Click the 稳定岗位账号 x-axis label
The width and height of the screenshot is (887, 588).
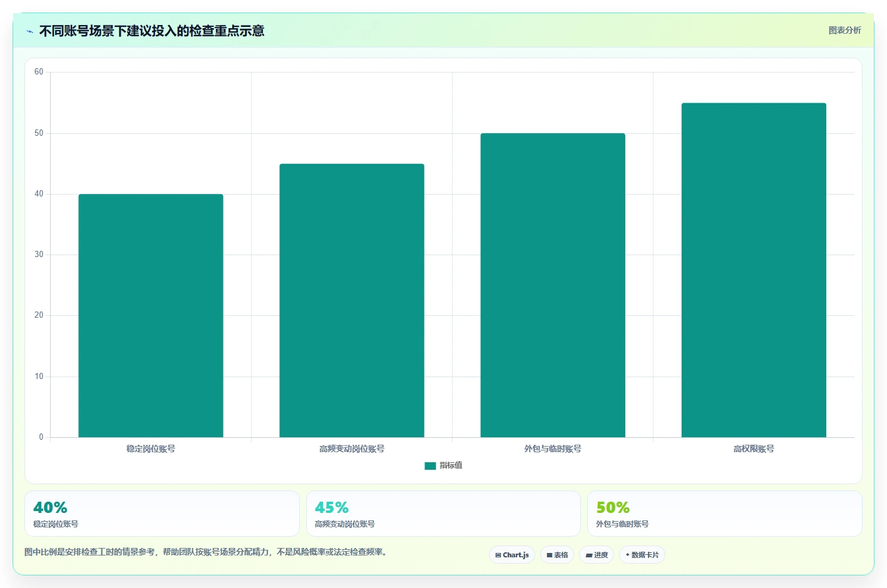pos(151,449)
